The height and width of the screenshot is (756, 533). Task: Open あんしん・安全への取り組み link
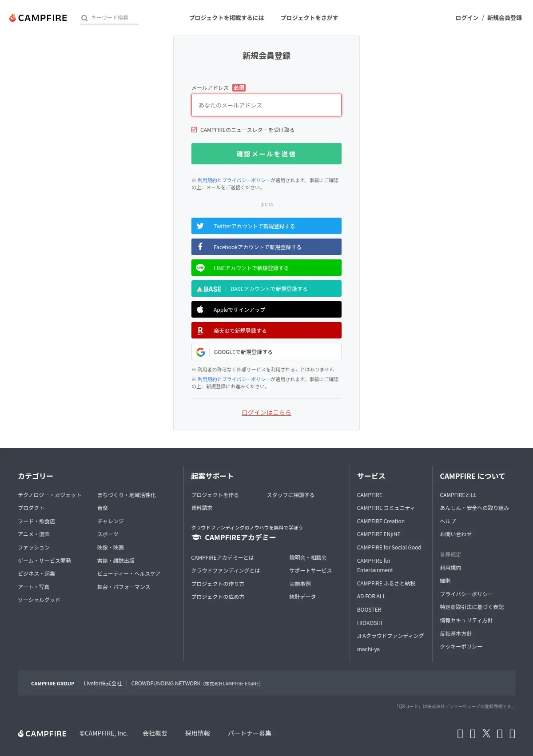[x=474, y=508]
